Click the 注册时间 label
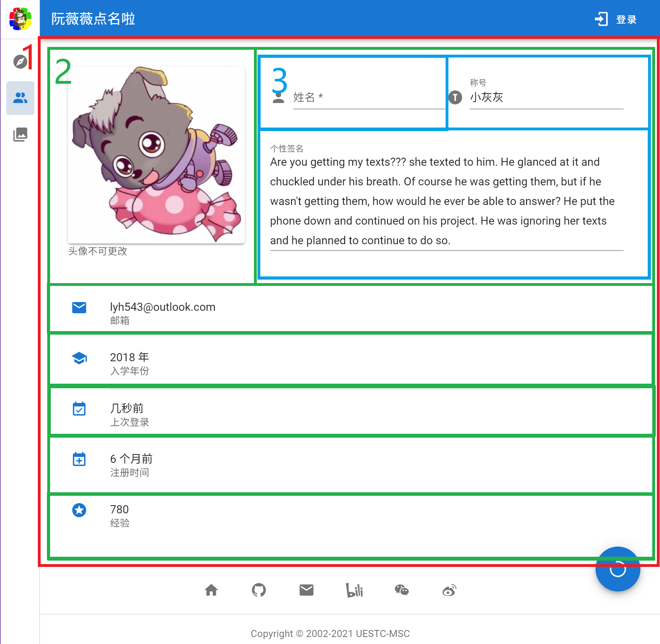 (130, 473)
